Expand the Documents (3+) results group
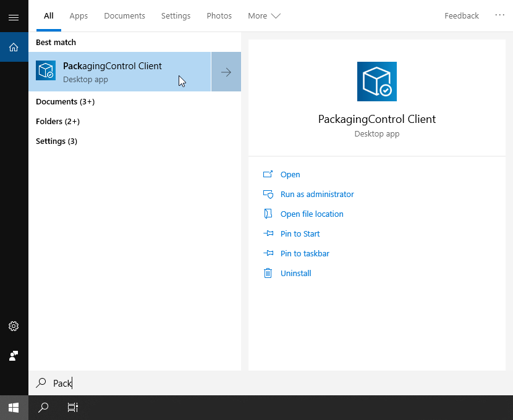This screenshot has height=420, width=513. [x=65, y=102]
